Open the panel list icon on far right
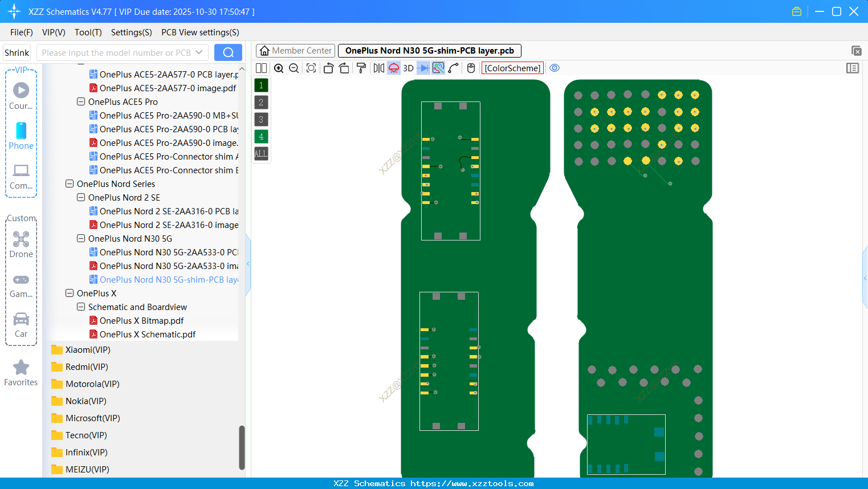 [x=853, y=68]
